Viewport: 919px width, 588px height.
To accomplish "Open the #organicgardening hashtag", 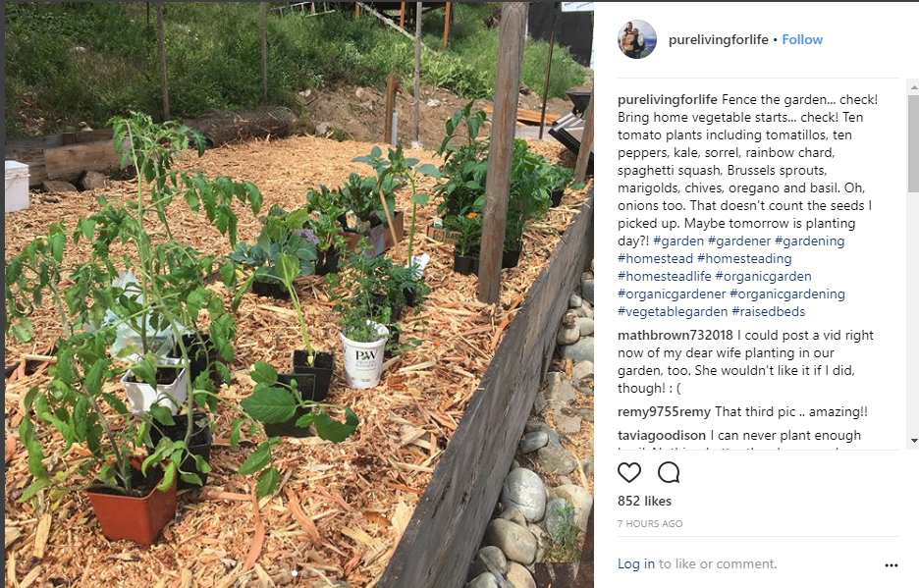I will (x=787, y=294).
